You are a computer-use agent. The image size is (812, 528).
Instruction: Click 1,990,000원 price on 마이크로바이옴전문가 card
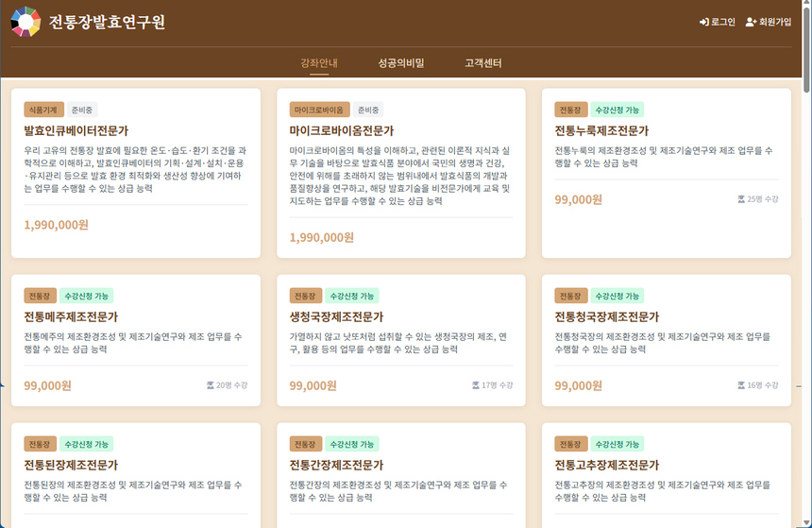point(321,237)
